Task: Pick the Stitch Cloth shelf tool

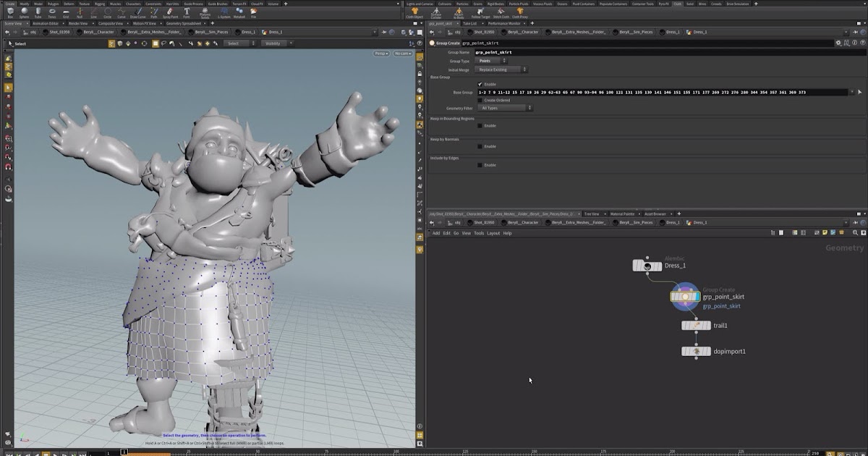Action: [500, 12]
